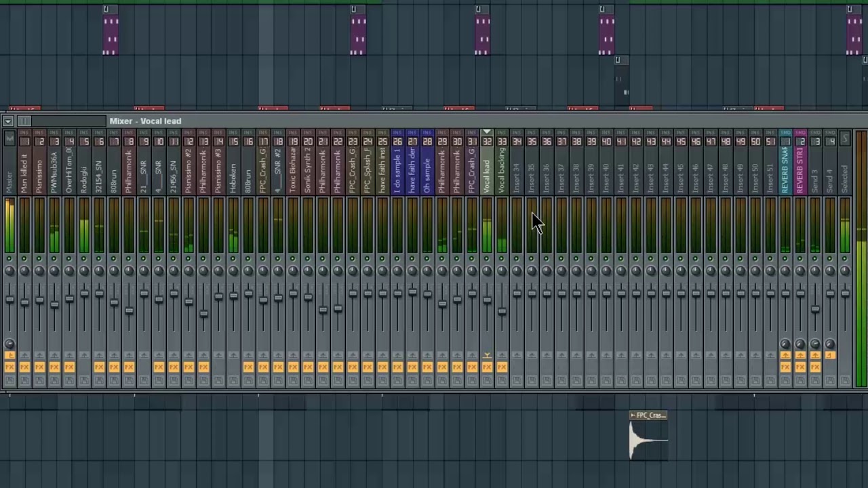Viewport: 868px width, 488px height.
Task: Toggle mute LED on Hoboken track 15
Action: (233, 259)
